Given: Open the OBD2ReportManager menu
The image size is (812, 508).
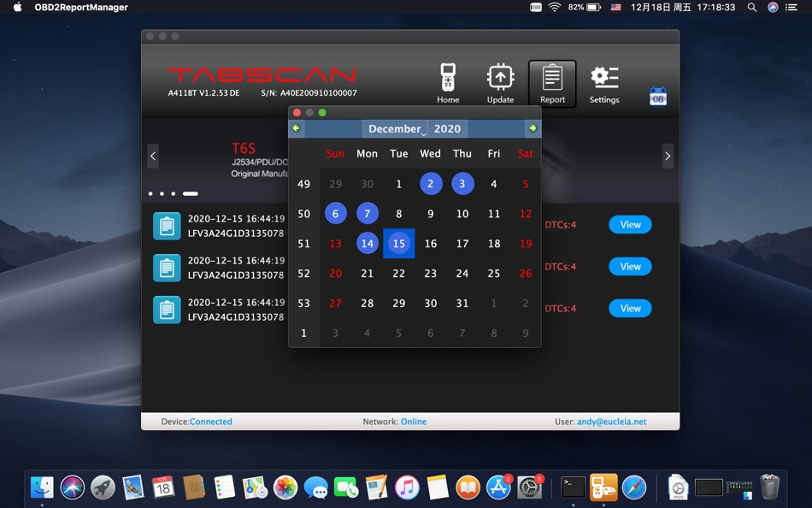Looking at the screenshot, I should pos(81,7).
